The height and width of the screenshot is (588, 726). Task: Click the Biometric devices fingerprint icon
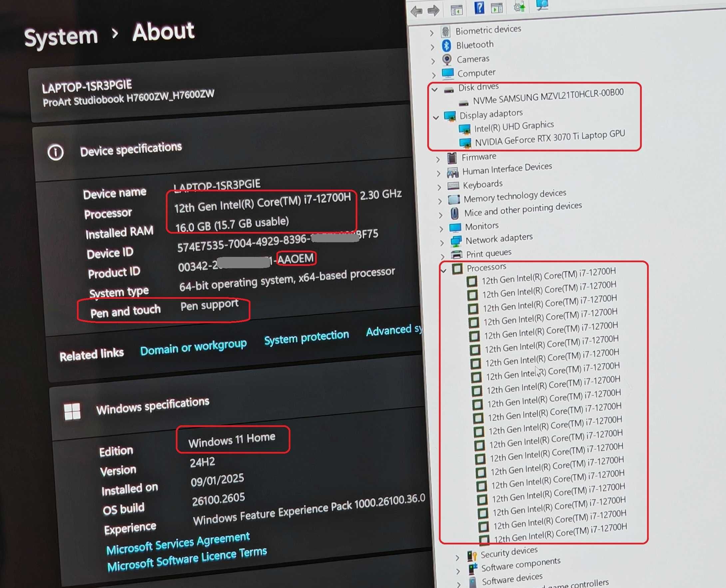446,32
